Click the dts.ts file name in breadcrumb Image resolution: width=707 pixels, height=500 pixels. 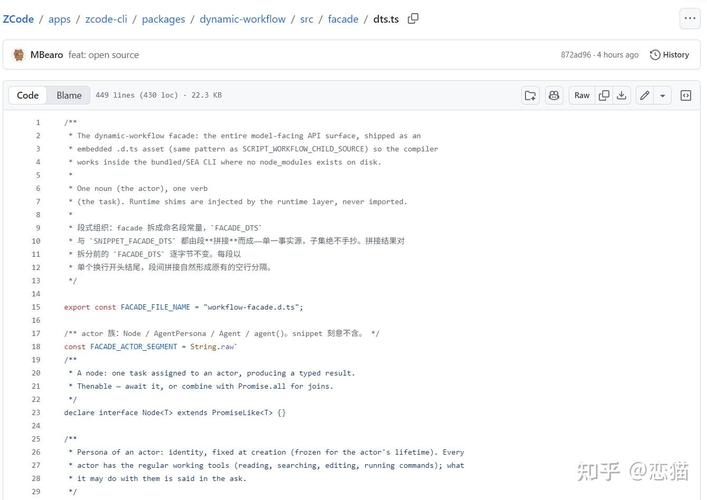[386, 19]
